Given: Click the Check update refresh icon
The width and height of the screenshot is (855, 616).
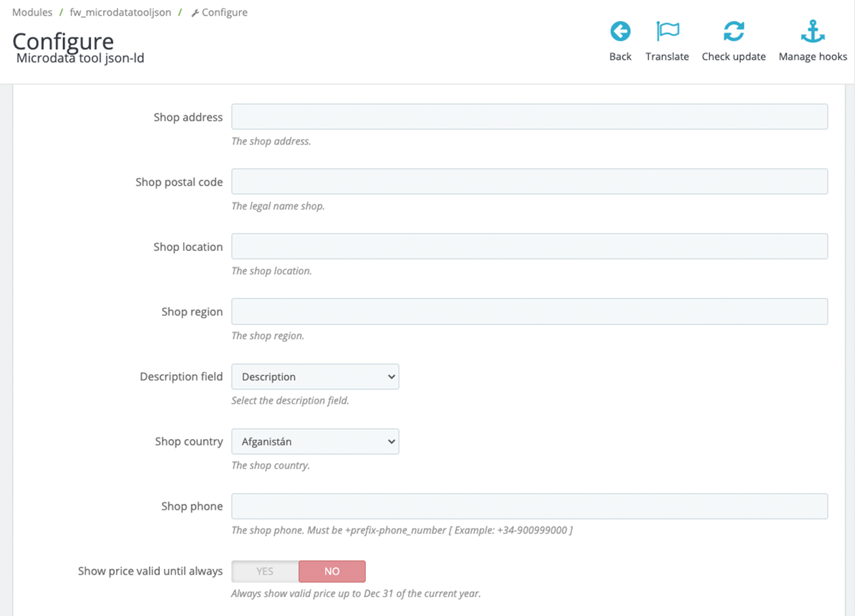Looking at the screenshot, I should [734, 31].
